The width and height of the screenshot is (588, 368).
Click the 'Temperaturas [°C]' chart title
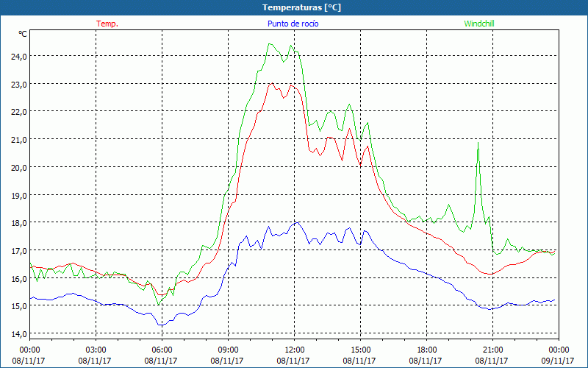pyautogui.click(x=301, y=7)
